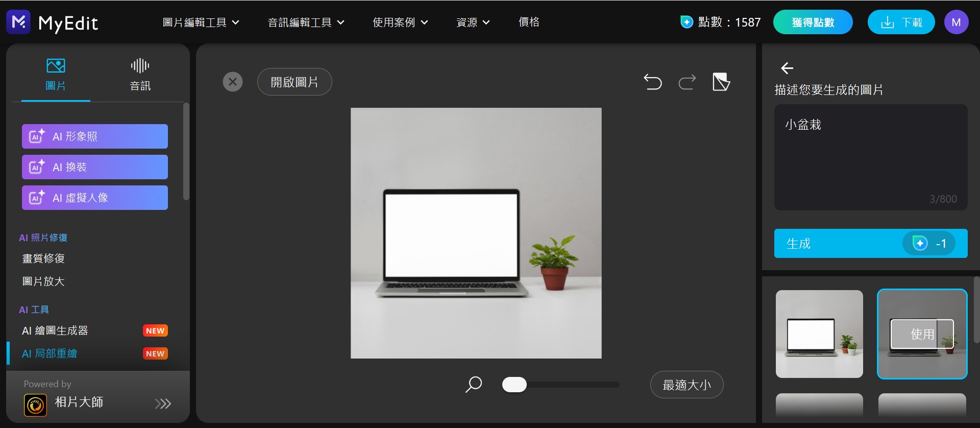980x428 pixels.
Task: Click the left sidebar scrollbar
Action: 186,151
